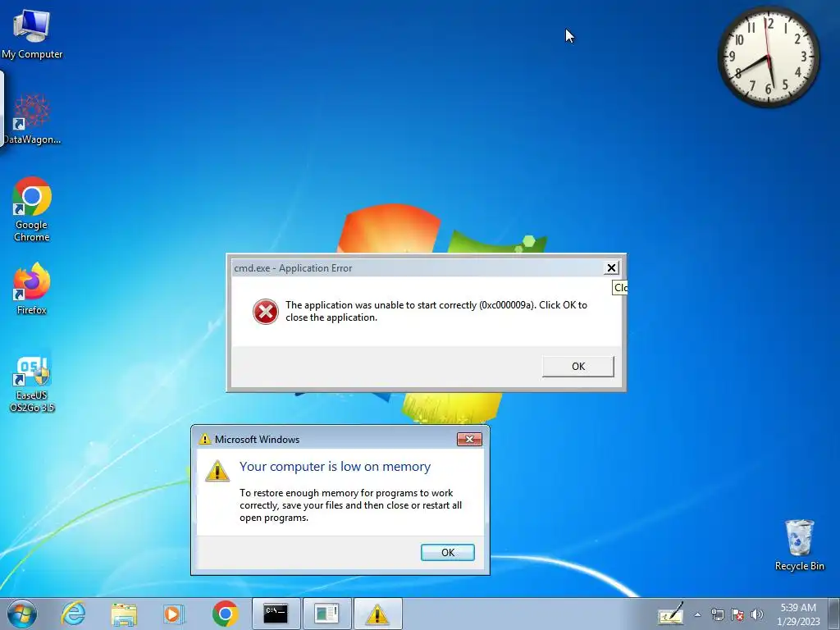
Task: Switch to the command prompt taskbar button
Action: (276, 614)
